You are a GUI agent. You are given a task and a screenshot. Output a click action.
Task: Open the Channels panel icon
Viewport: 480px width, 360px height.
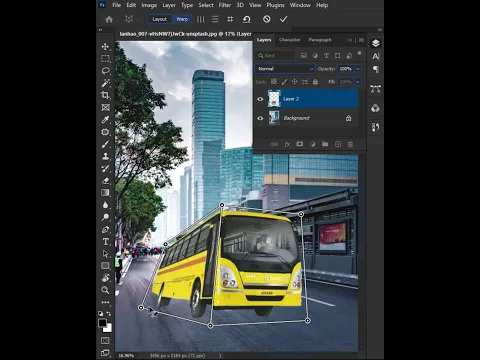(x=376, y=108)
